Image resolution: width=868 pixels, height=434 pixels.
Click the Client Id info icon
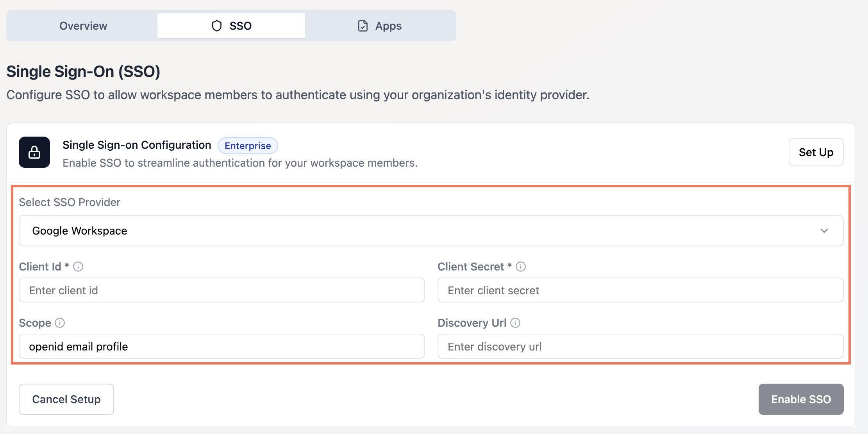[x=78, y=267]
